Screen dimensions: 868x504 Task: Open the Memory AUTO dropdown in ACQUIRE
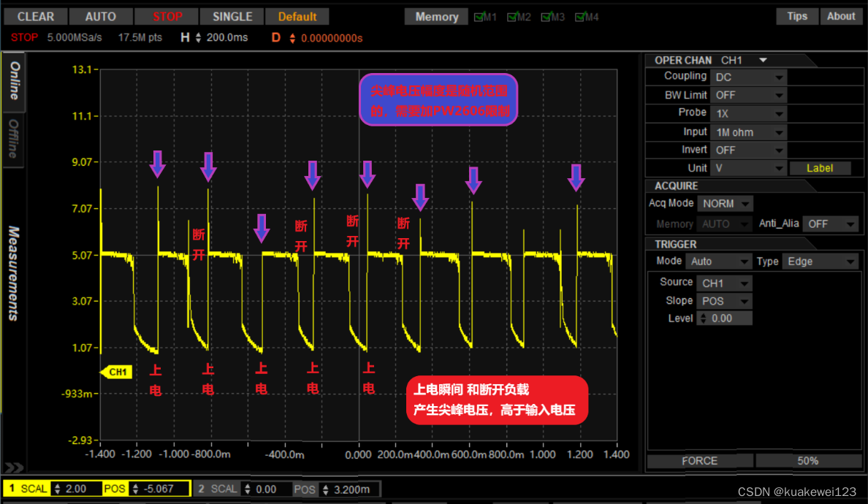click(x=725, y=224)
